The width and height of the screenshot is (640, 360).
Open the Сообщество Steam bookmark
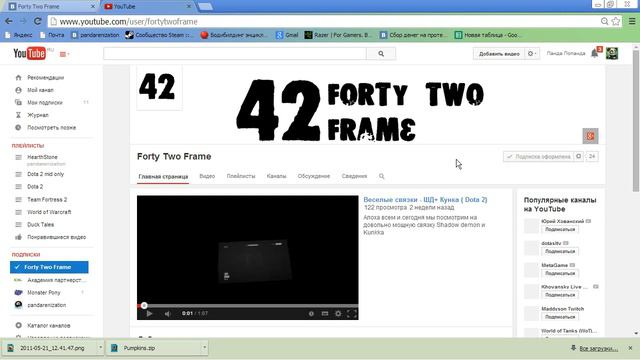159,35
